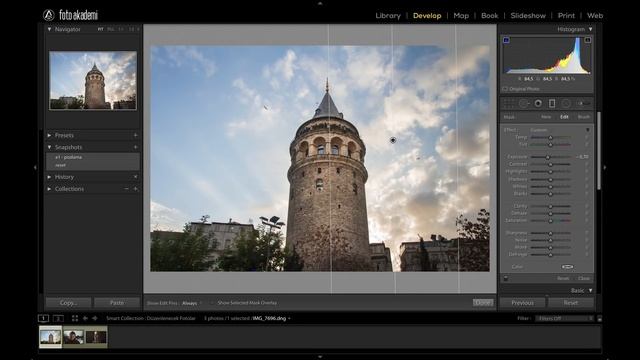Select the Adjustment Brush tool icon
This screenshot has width=640, height=360.
pyautogui.click(x=583, y=104)
